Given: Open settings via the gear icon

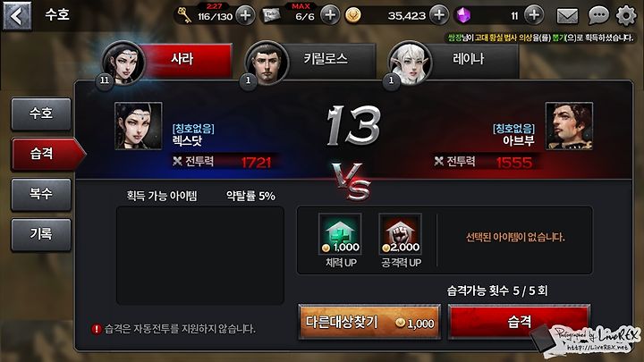Looking at the screenshot, I should (x=626, y=15).
